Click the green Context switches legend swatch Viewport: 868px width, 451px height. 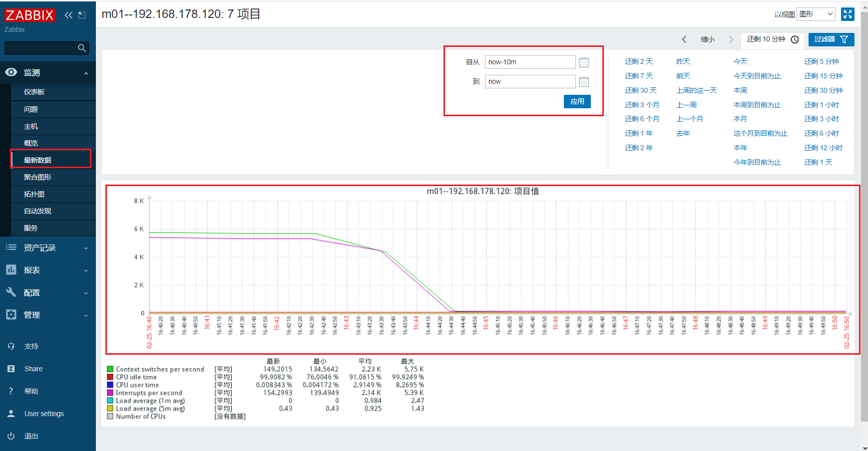(x=110, y=369)
